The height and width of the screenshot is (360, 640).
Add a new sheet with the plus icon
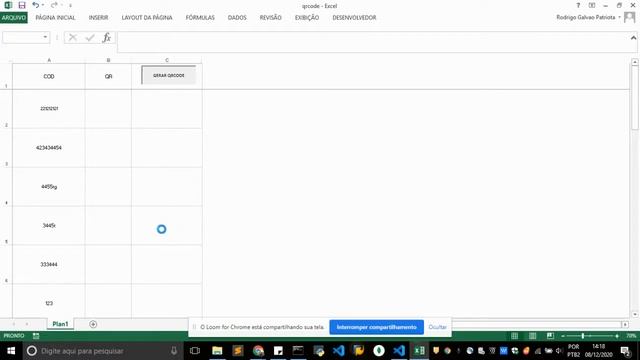coord(93,324)
